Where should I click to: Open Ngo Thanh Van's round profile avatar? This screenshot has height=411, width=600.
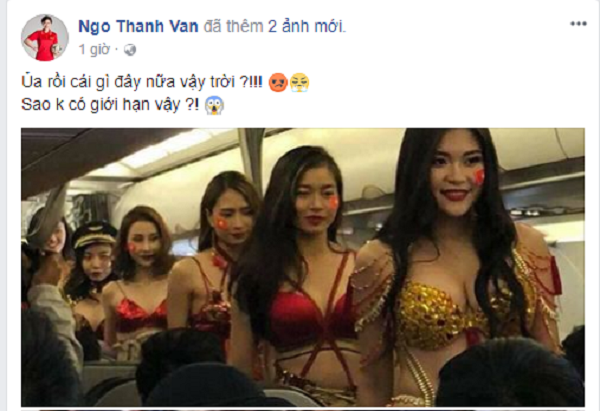[x=45, y=38]
